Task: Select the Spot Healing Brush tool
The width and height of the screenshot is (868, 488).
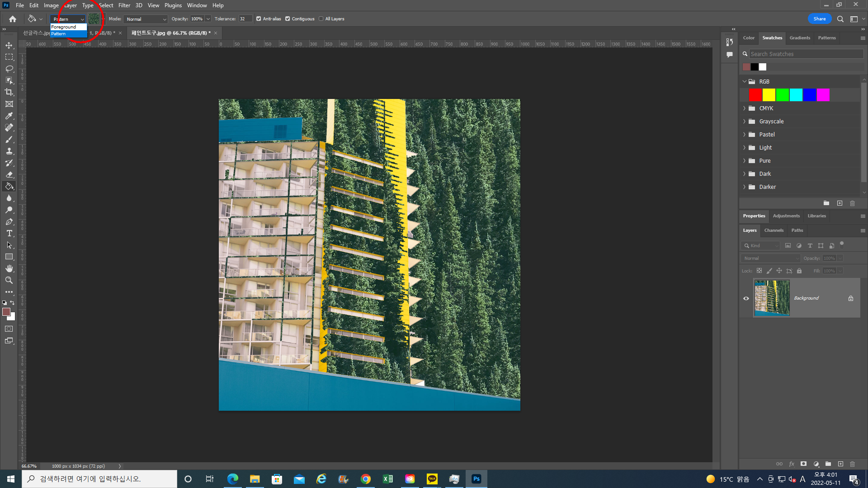Action: 9,127
